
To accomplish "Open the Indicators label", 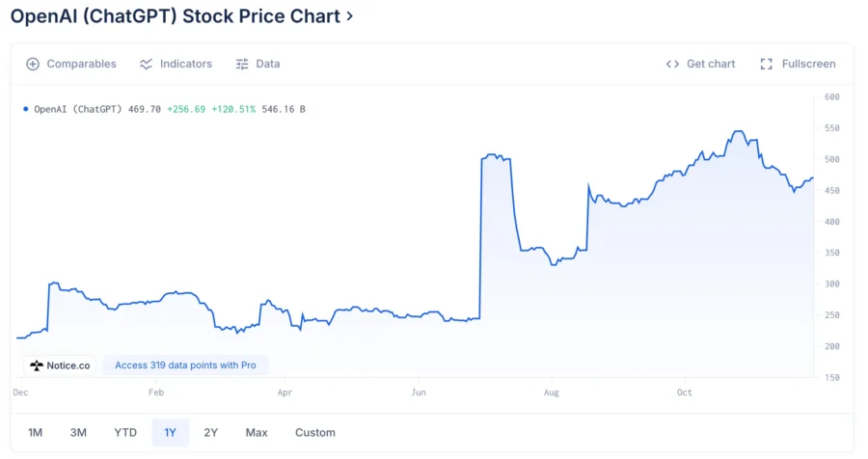I will 186,65.
